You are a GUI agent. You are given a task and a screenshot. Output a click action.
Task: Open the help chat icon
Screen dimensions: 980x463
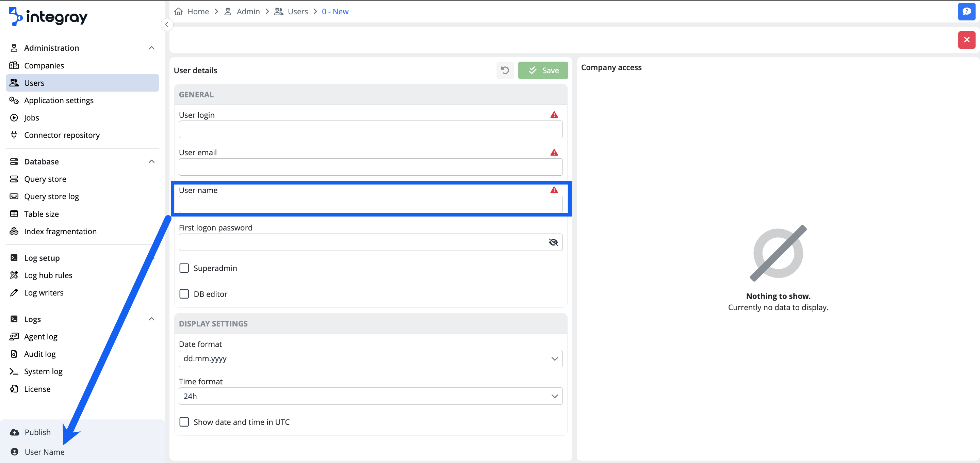(966, 12)
